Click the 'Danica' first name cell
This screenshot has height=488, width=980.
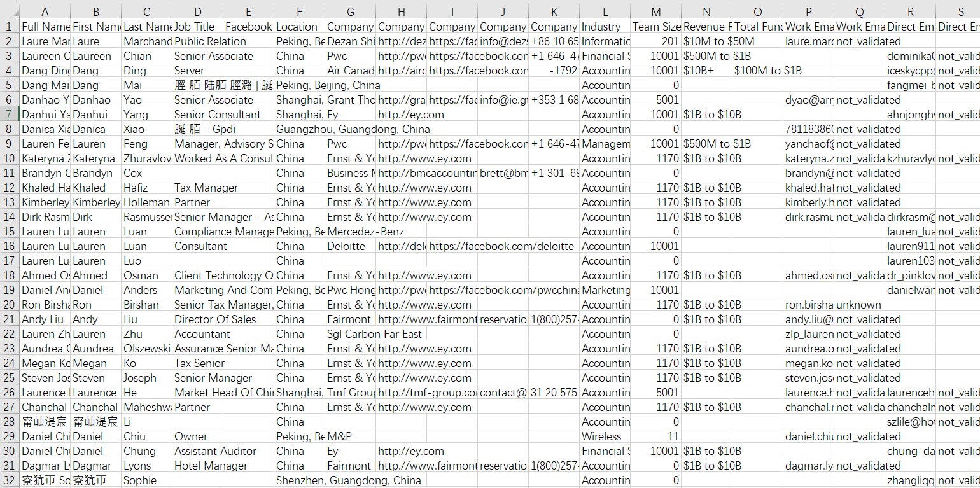95,129
